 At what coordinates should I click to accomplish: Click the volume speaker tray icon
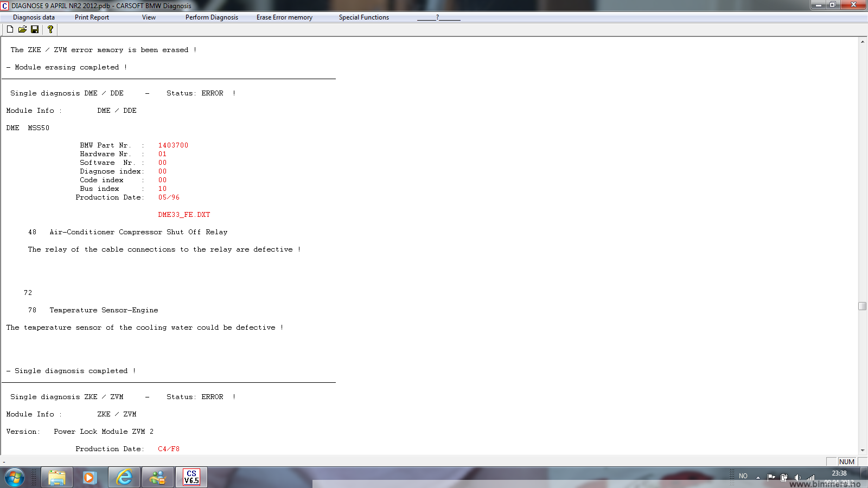pos(797,478)
